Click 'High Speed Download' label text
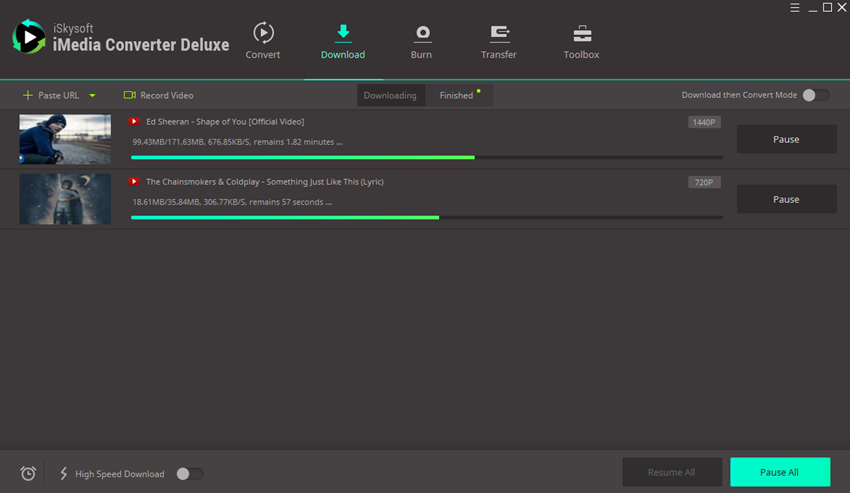Image resolution: width=850 pixels, height=493 pixels. [119, 474]
